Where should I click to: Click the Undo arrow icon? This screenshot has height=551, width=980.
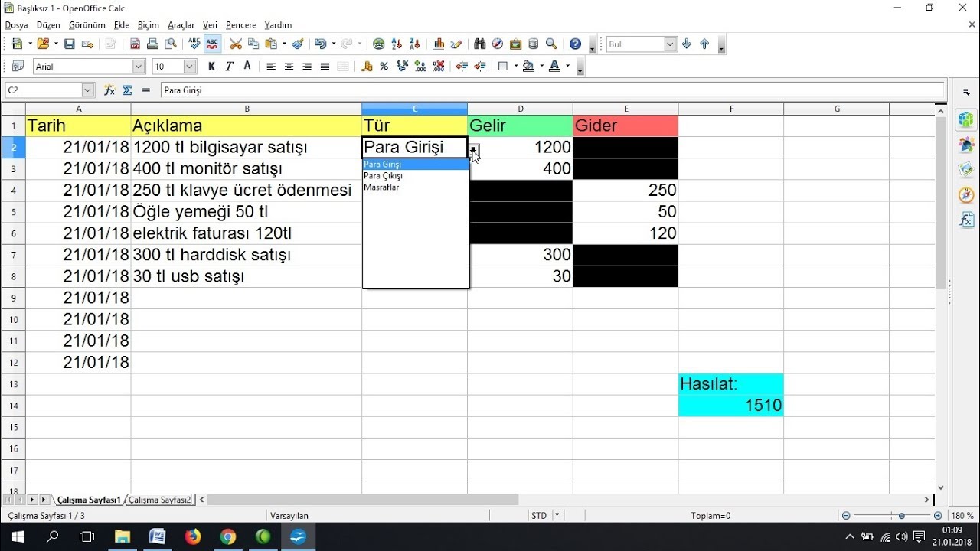coord(320,44)
